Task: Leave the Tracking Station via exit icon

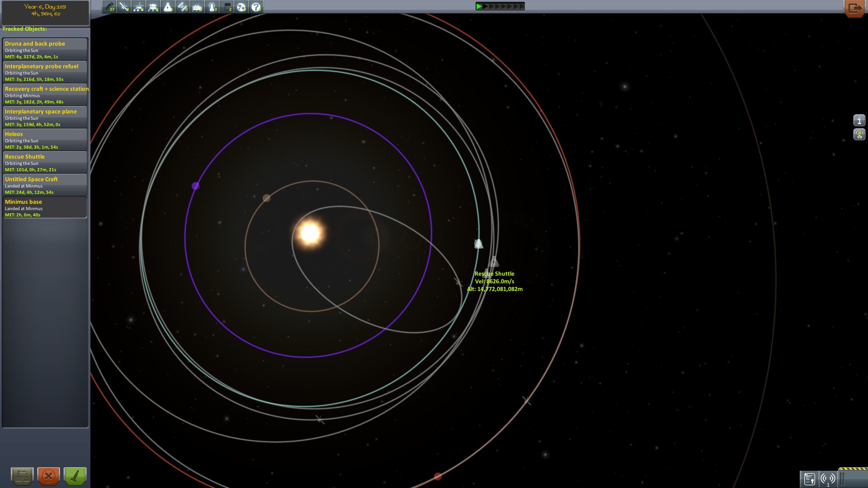Action: (x=854, y=8)
